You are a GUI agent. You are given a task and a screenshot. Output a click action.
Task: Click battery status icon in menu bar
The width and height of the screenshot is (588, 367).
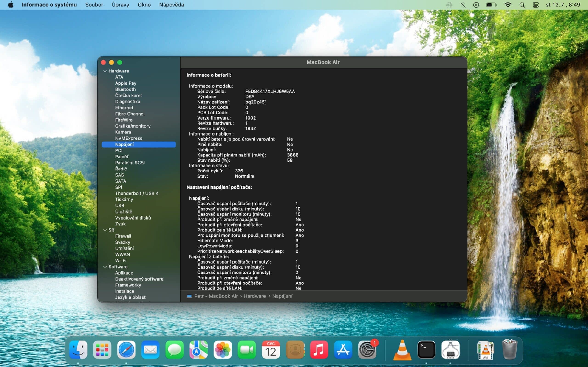491,5
